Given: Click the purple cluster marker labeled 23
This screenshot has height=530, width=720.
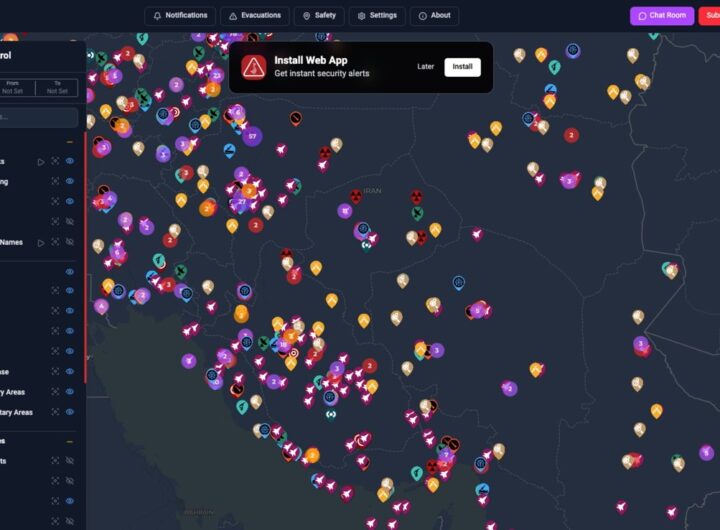Looking at the screenshot, I should tap(217, 75).
